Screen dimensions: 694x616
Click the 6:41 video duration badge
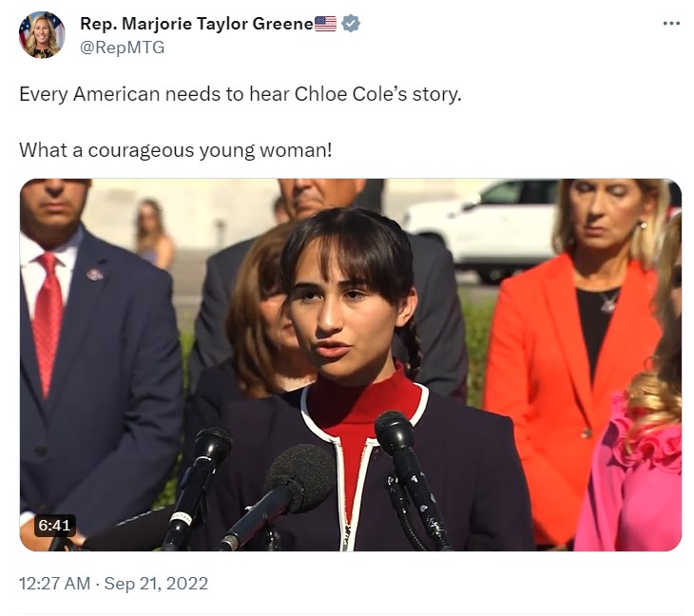(54, 526)
